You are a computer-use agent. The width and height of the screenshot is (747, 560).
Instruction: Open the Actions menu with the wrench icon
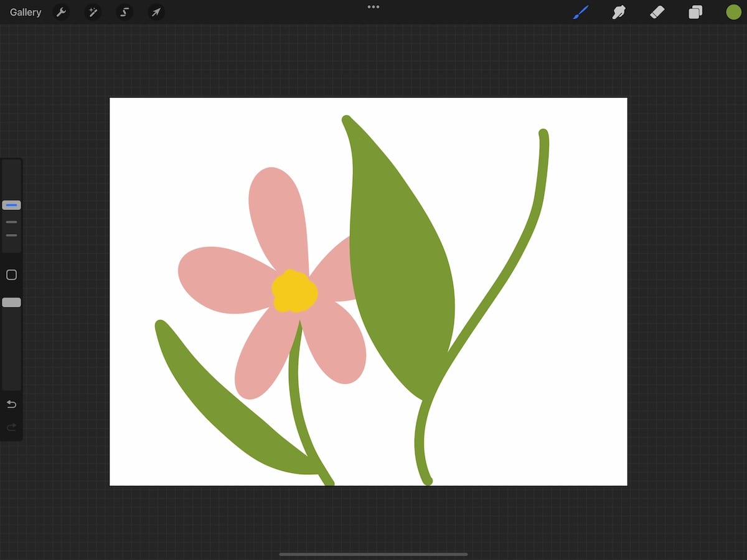coord(62,12)
